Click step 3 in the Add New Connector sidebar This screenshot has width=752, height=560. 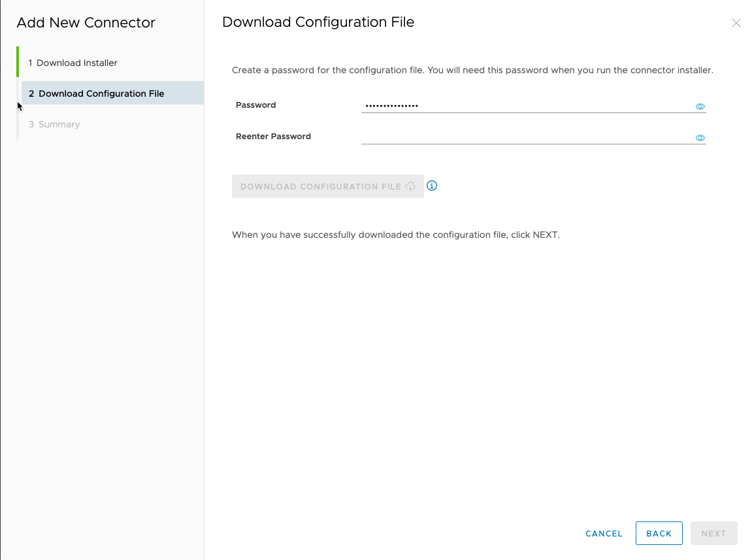pos(59,124)
